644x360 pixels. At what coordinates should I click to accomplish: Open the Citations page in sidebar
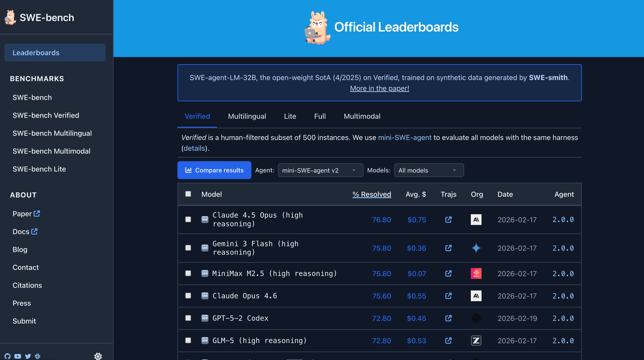click(x=27, y=285)
